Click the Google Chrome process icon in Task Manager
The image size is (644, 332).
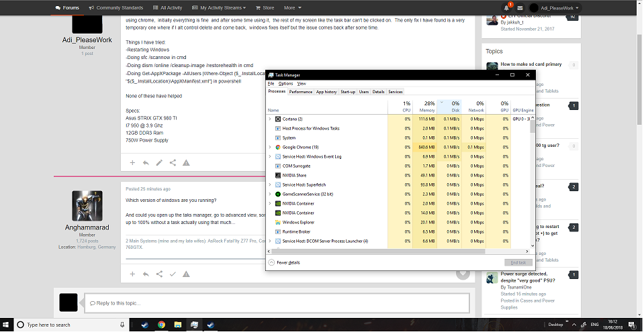278,148
